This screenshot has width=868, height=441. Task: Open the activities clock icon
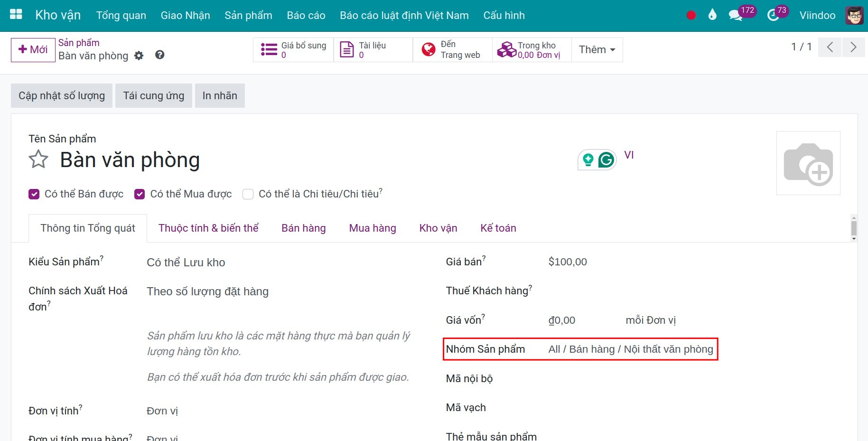773,15
